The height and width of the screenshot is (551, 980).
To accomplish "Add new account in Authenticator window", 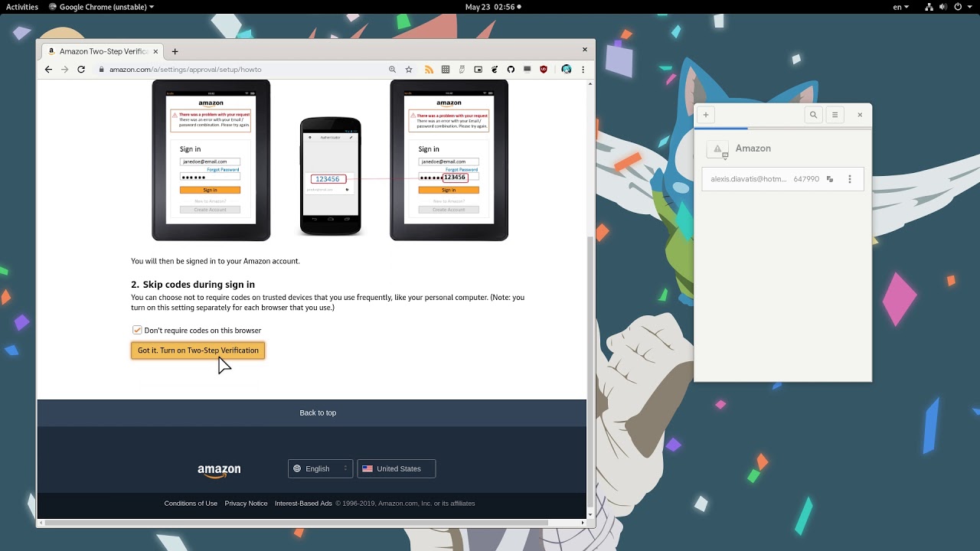I will pyautogui.click(x=706, y=115).
